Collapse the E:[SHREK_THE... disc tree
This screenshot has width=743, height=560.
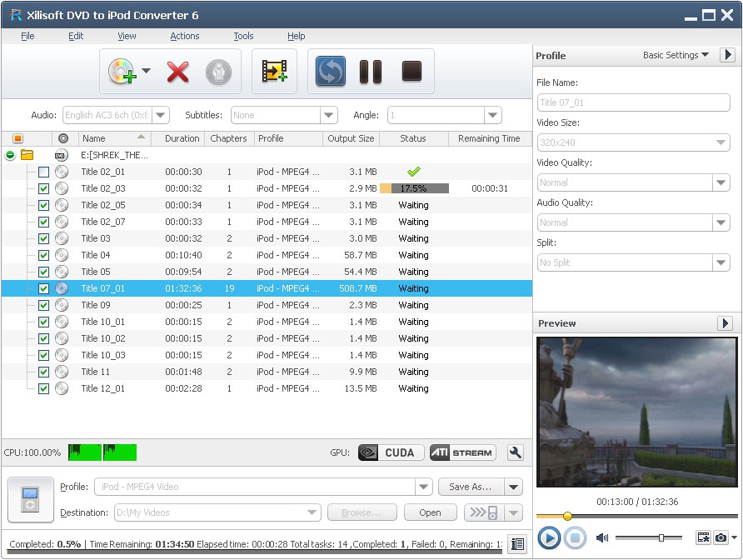tap(10, 155)
